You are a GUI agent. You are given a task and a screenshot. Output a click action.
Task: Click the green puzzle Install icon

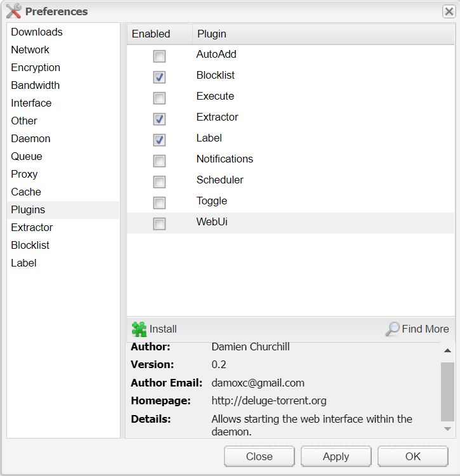tap(139, 329)
